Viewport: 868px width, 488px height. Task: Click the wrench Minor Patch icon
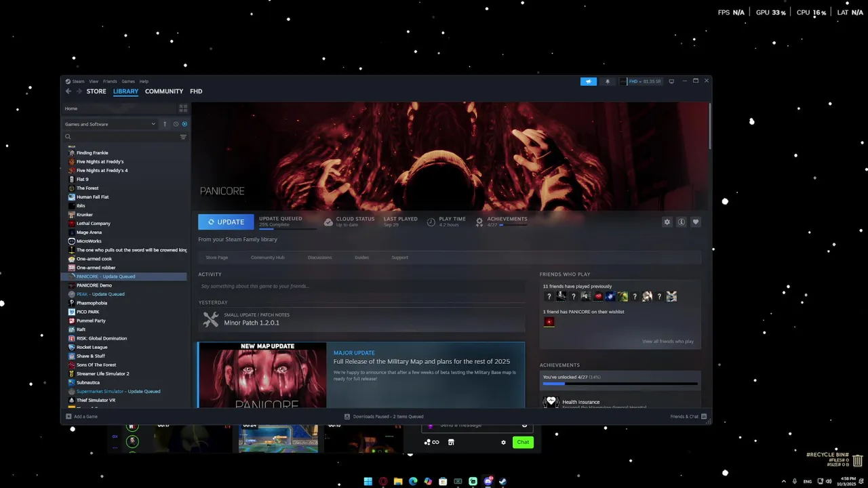pos(211,319)
